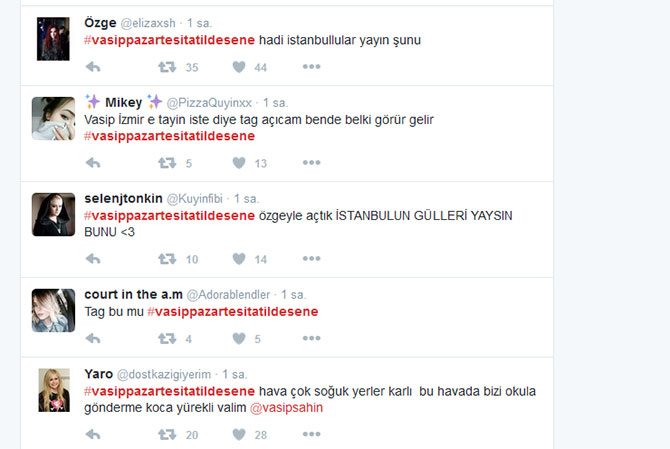Open the @vasipsahin mention link
670x449 pixels.
coord(286,408)
